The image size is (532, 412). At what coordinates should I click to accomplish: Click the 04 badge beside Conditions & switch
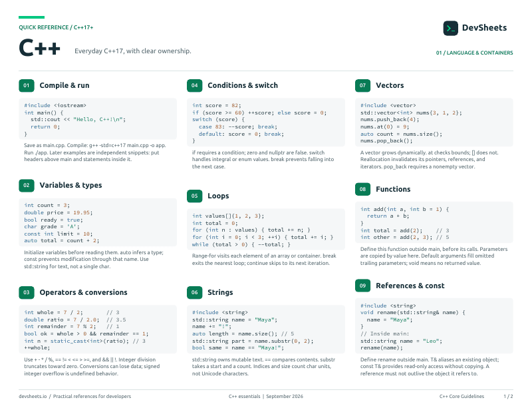pyautogui.click(x=194, y=85)
